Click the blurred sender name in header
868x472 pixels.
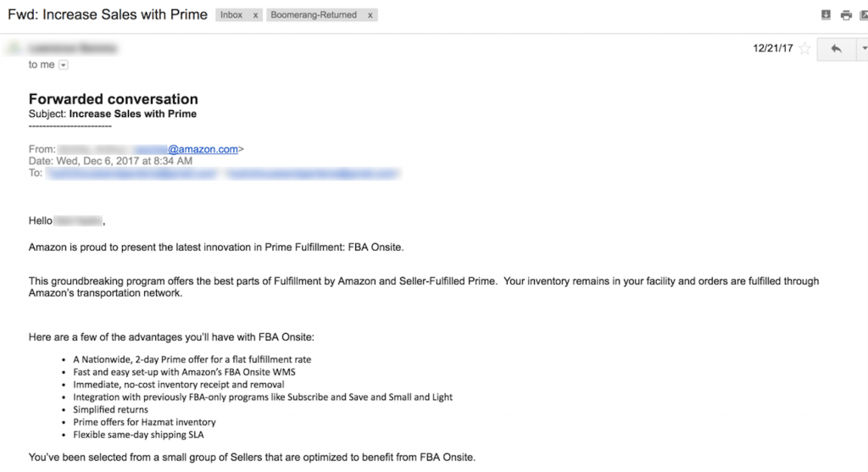tap(72, 48)
